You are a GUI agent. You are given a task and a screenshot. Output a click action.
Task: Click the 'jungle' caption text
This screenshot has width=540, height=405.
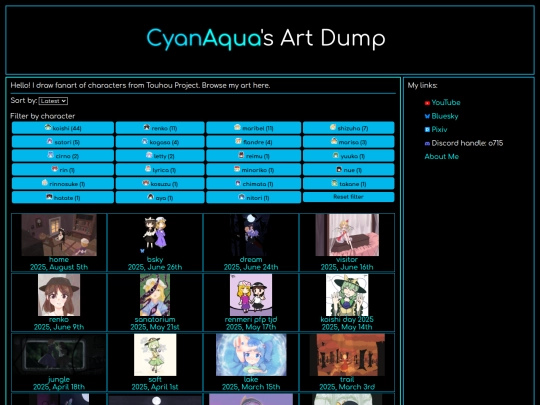(59, 380)
